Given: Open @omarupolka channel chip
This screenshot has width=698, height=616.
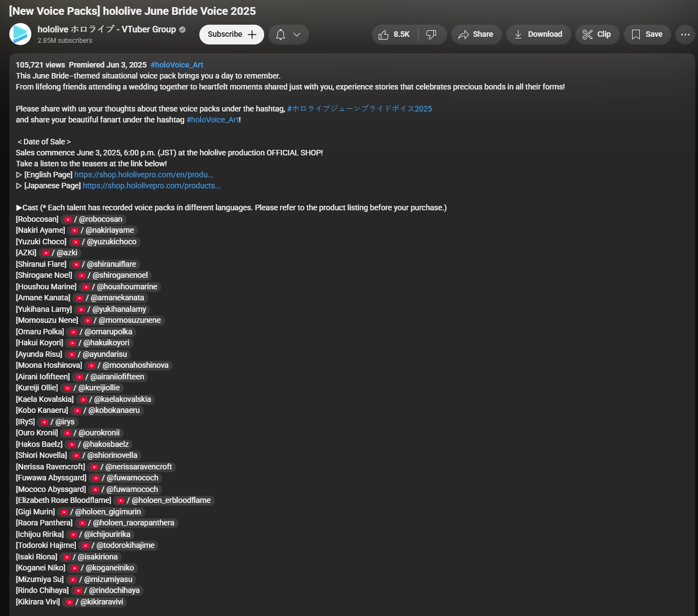Looking at the screenshot, I should point(101,332).
